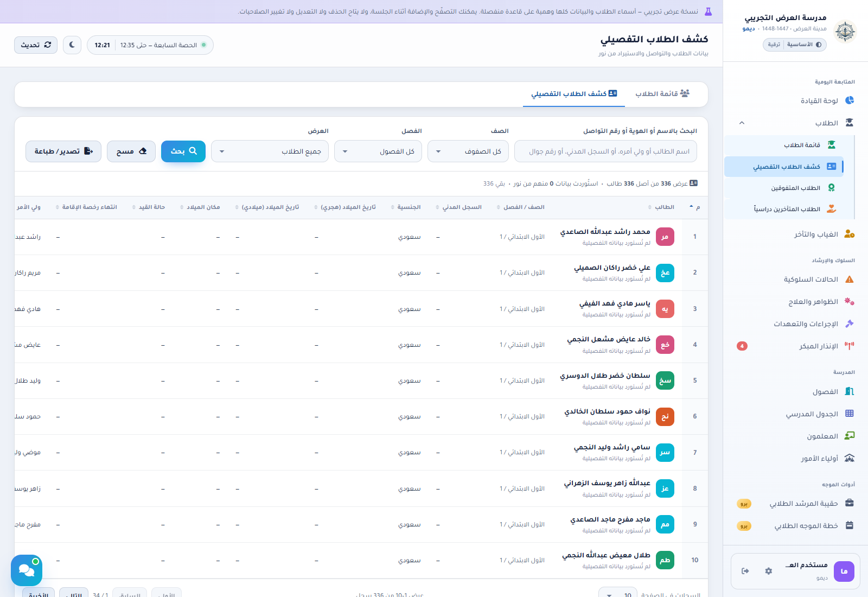The height and width of the screenshot is (597, 868).
Task: Open the جميع الطلاب display dropdown
Action: tap(270, 151)
